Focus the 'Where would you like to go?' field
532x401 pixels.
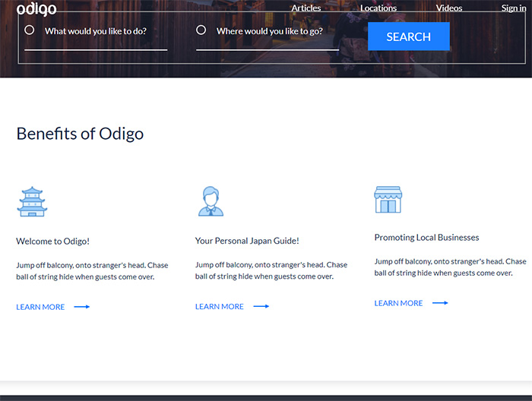click(268, 37)
